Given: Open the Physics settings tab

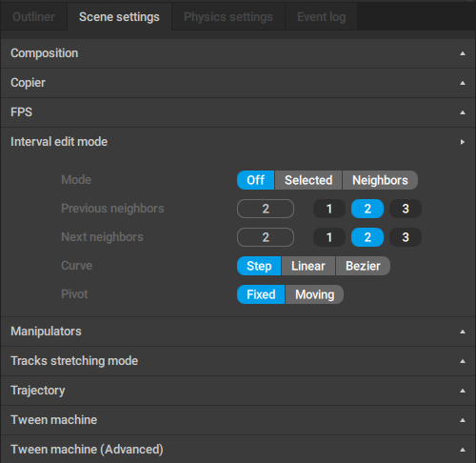Looking at the screenshot, I should (228, 17).
